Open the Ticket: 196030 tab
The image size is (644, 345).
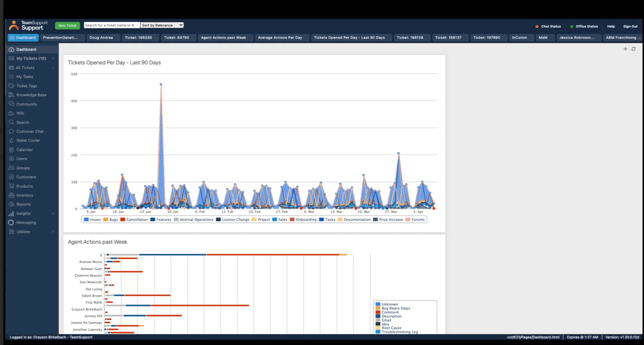tap(138, 37)
